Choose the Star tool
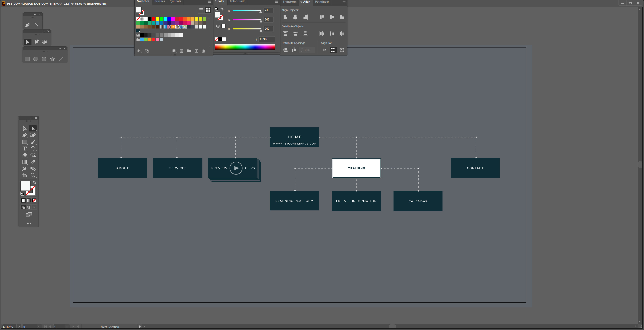The image size is (644, 330). coord(52,59)
